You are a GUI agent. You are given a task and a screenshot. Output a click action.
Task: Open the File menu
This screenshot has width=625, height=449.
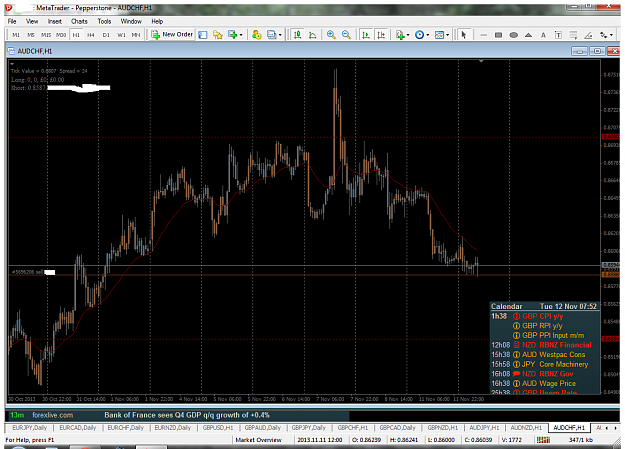pyautogui.click(x=12, y=21)
